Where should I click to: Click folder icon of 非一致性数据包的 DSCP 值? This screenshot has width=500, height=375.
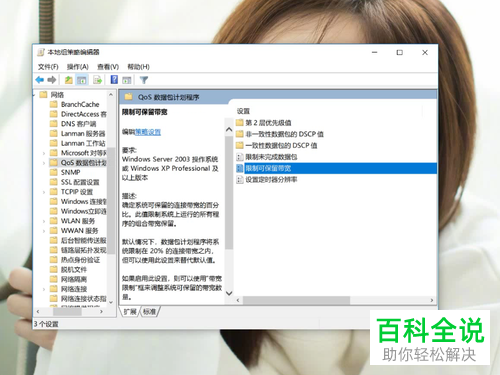tap(239, 134)
